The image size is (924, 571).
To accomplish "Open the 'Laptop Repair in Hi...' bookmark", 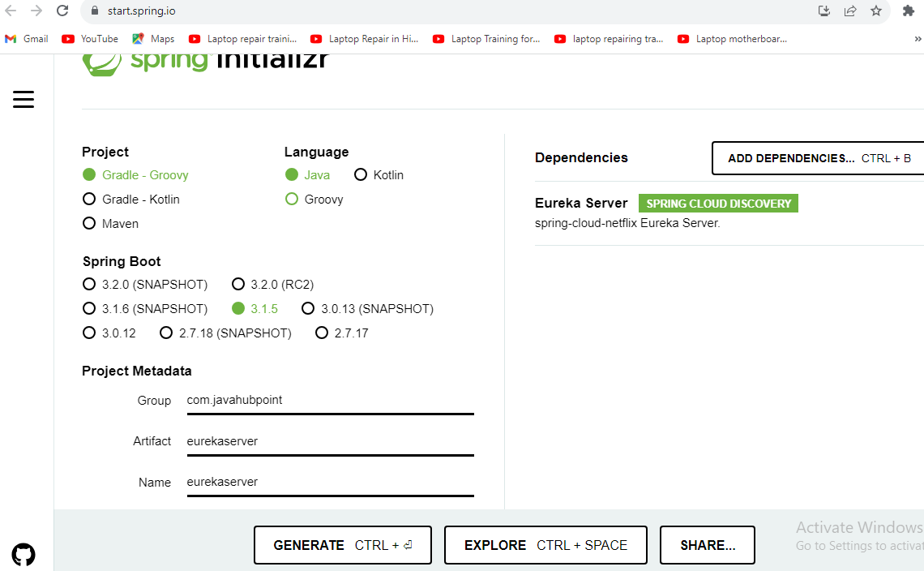I will click(364, 39).
